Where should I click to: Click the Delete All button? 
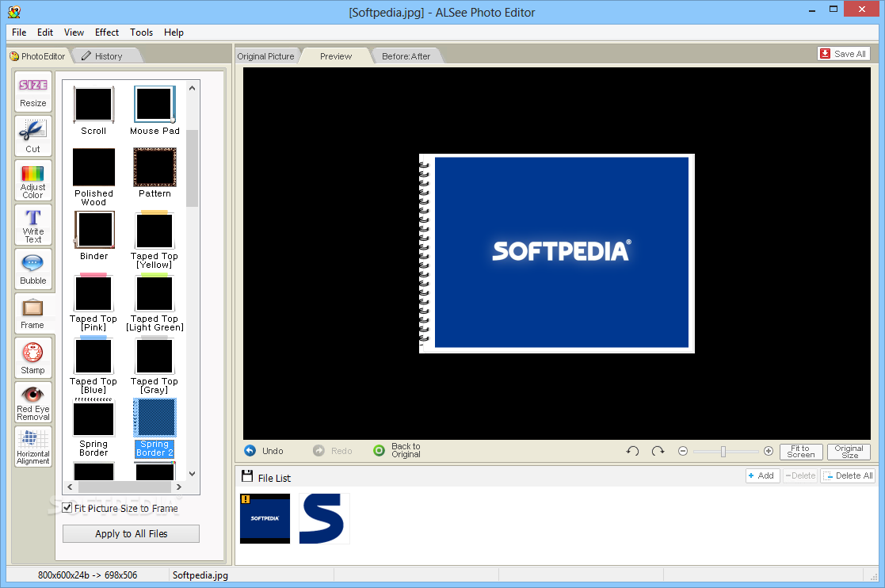click(x=849, y=475)
